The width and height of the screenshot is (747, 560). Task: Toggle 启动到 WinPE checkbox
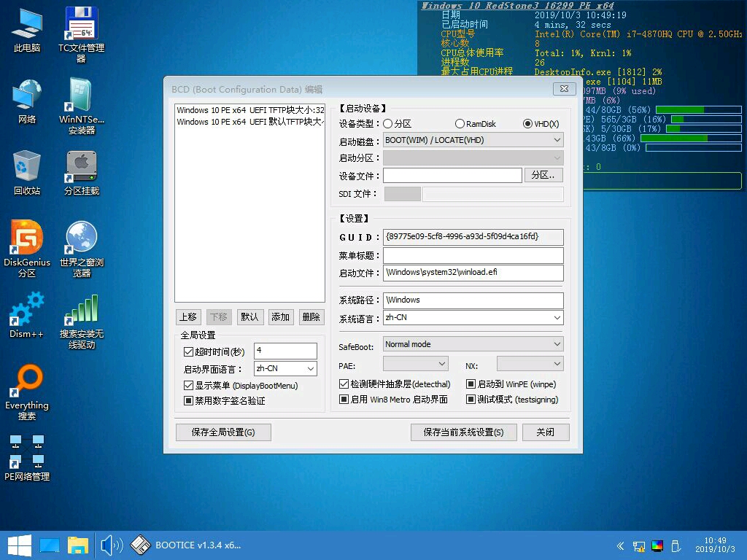tap(471, 384)
